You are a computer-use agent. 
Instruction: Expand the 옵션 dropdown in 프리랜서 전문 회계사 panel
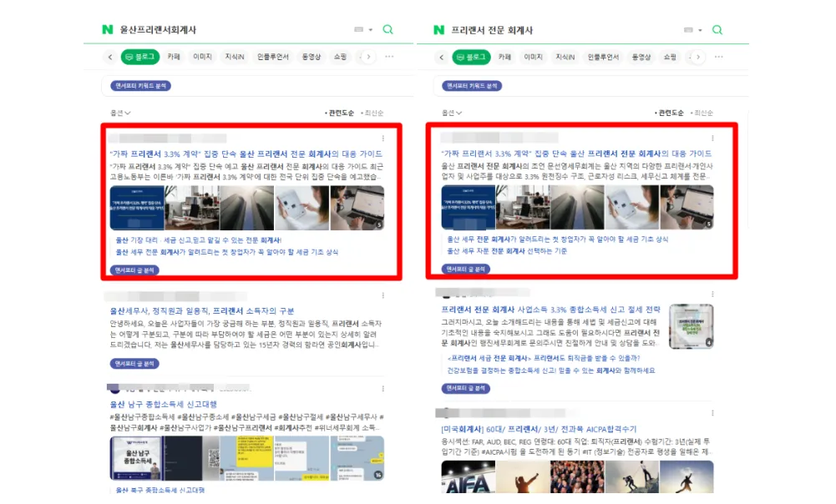[452, 113]
